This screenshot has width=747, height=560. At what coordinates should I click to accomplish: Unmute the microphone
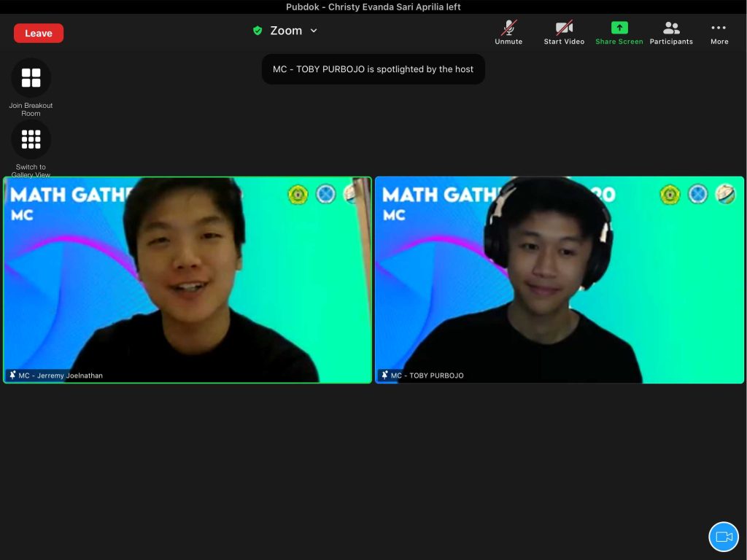click(x=508, y=33)
